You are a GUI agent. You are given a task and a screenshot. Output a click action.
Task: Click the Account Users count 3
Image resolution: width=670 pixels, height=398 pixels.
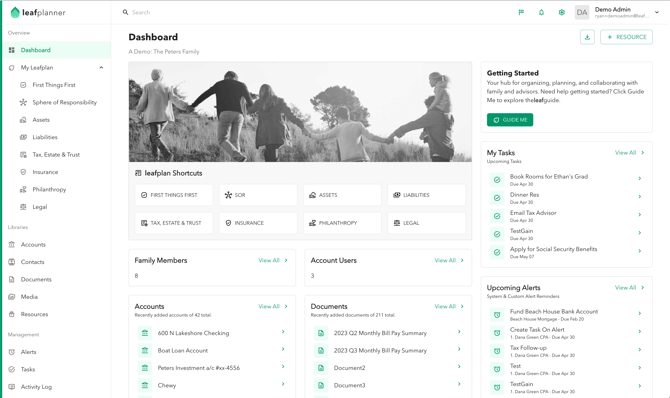click(312, 276)
